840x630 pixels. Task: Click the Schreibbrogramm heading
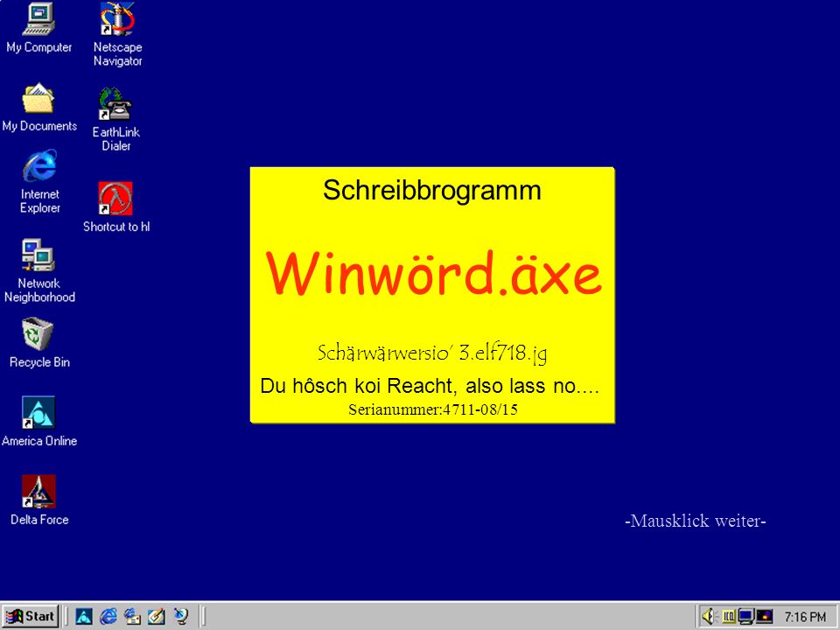[x=431, y=191]
